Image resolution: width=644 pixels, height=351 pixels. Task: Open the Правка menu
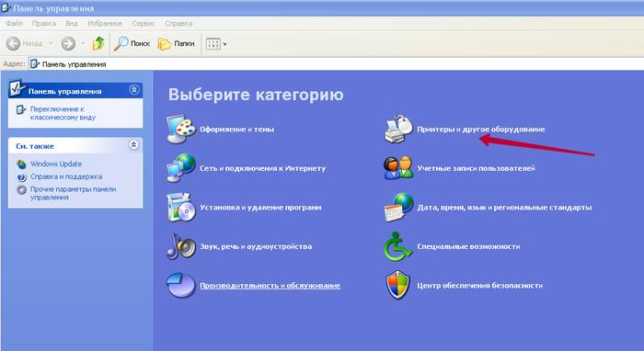pos(44,23)
